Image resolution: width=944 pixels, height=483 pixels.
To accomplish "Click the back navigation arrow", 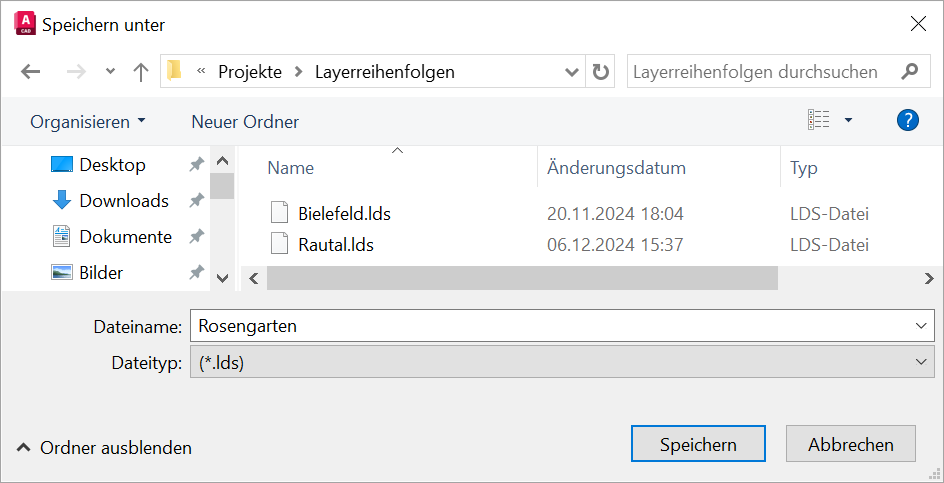I will (x=31, y=72).
